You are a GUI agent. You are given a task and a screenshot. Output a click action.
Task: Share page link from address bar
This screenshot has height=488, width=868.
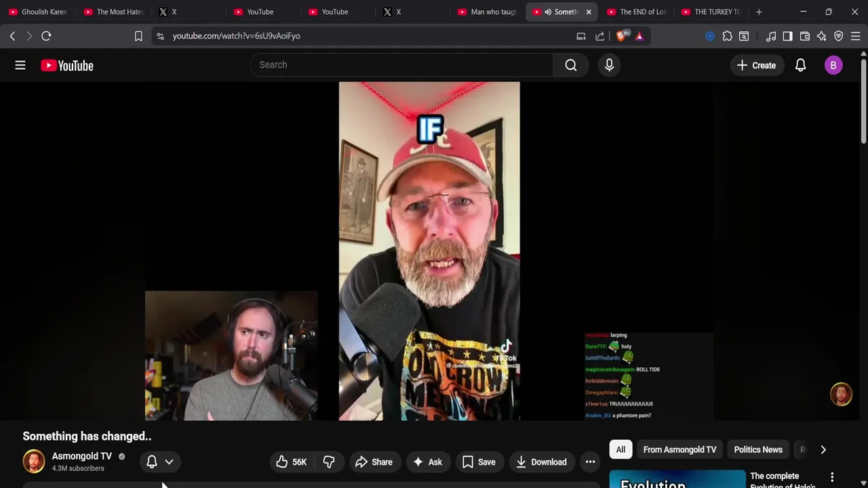600,36
